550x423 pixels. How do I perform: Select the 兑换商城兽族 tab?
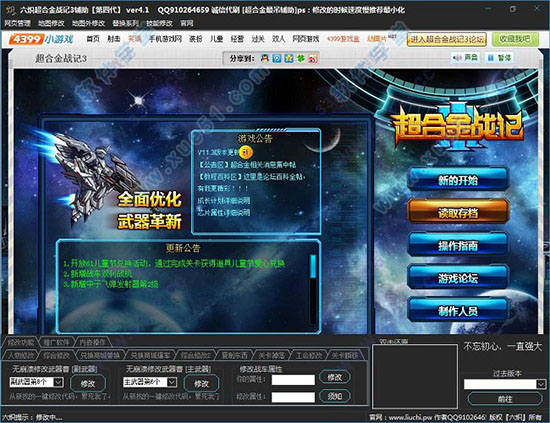100,355
